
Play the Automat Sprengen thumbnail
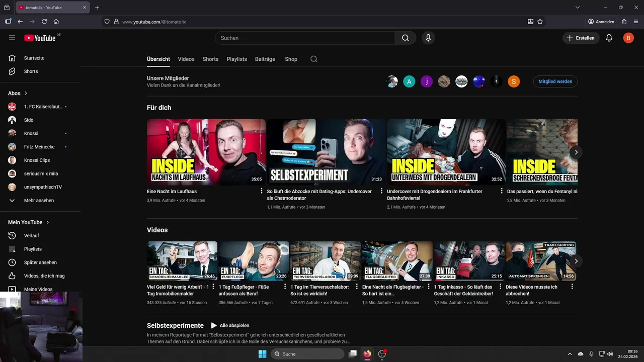(541, 261)
